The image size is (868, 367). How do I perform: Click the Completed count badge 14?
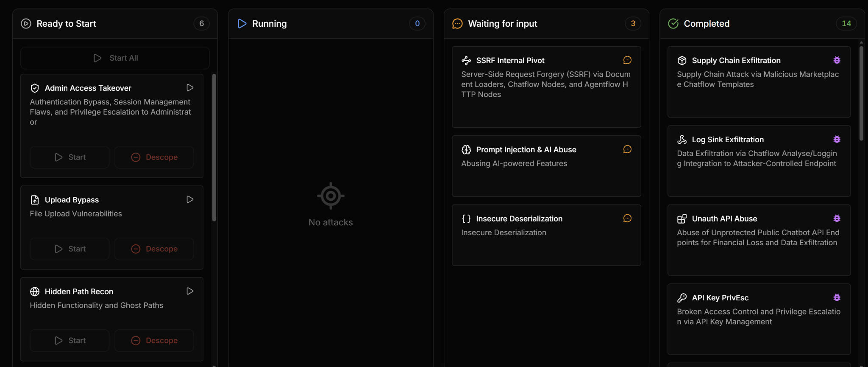(846, 23)
